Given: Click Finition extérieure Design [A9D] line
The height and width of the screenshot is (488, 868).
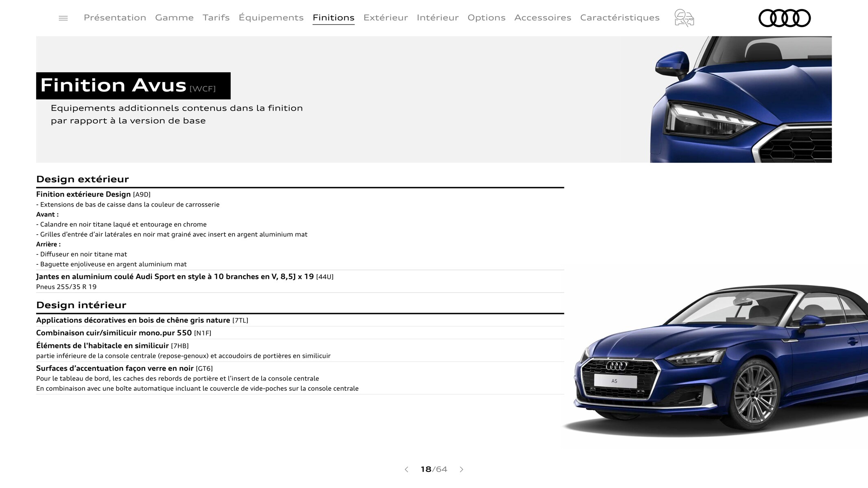Looking at the screenshot, I should point(93,194).
